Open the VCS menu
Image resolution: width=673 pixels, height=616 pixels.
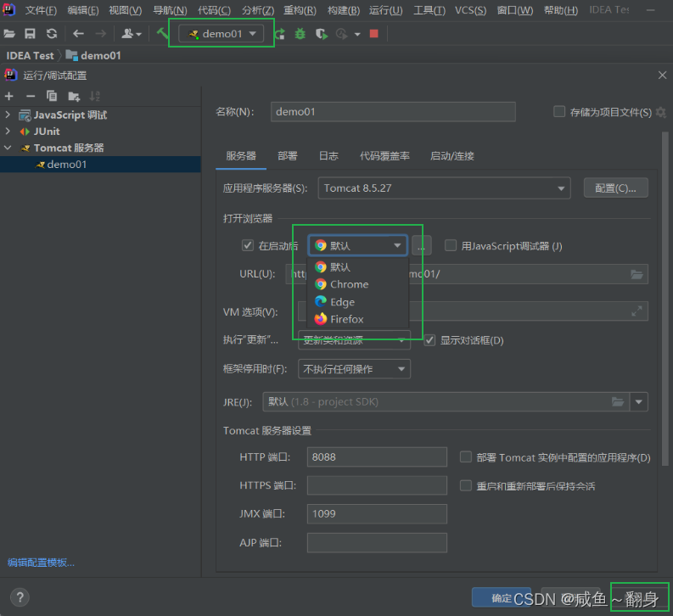pyautogui.click(x=470, y=10)
